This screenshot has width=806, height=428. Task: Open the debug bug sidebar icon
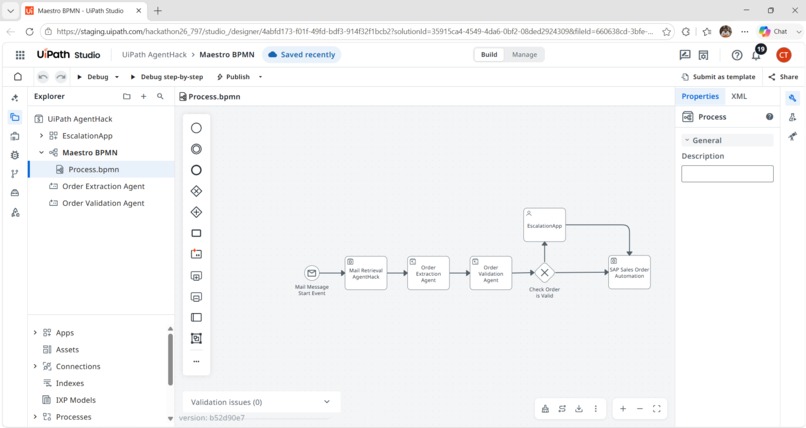pyautogui.click(x=15, y=155)
